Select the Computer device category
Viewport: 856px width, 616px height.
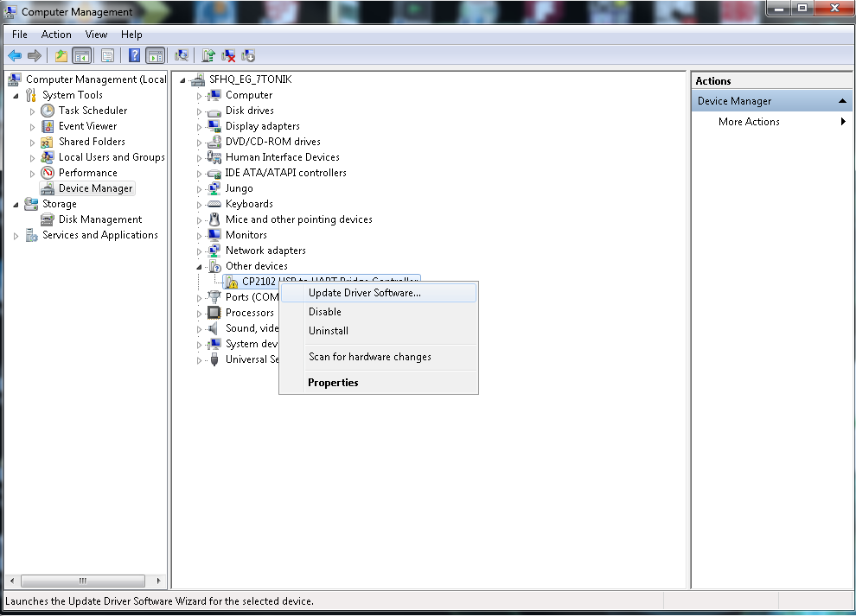(249, 96)
